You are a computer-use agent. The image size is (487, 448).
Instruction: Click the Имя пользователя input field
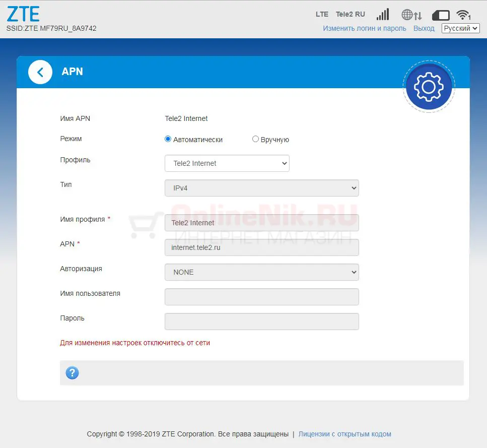tap(262, 297)
